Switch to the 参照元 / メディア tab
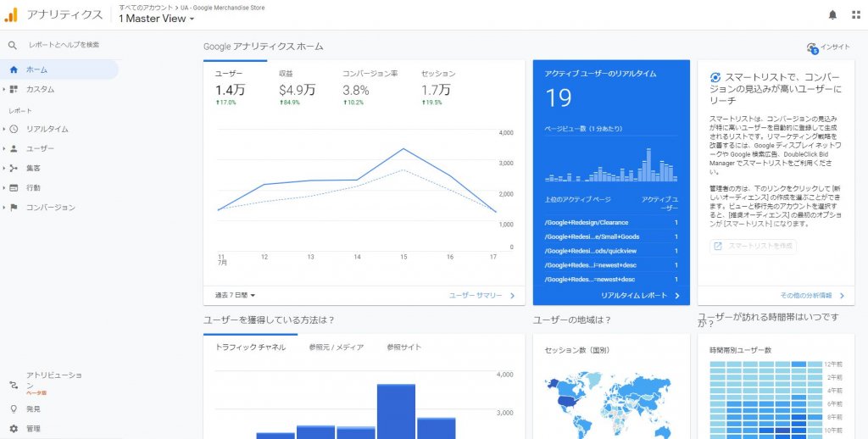Image resolution: width=868 pixels, height=439 pixels. click(337, 347)
